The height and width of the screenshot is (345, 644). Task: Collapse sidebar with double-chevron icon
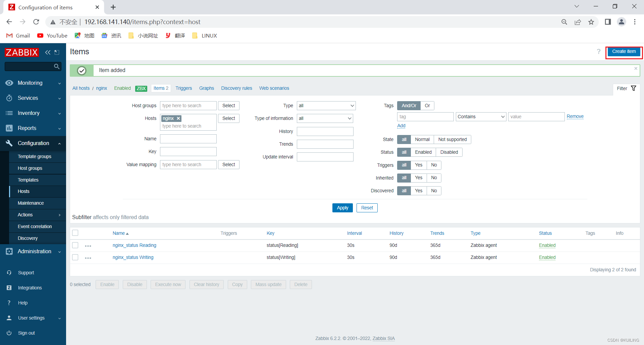pyautogui.click(x=48, y=52)
